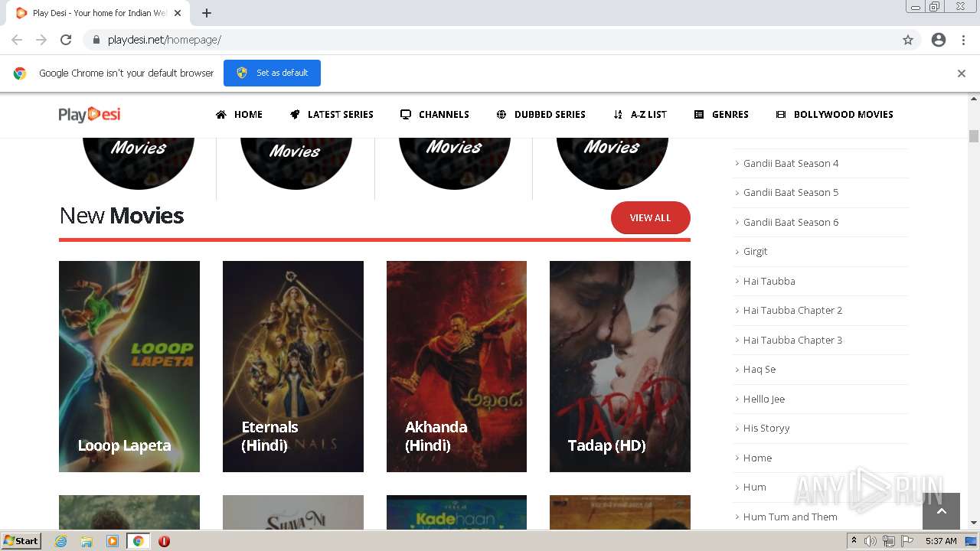Image resolution: width=980 pixels, height=551 pixels.
Task: Open Girgit series link
Action: pos(755,251)
